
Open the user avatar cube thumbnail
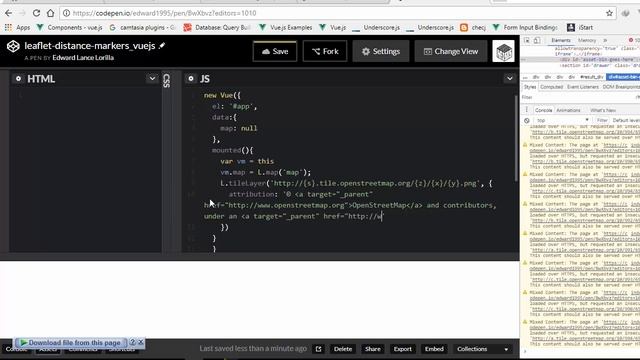click(x=503, y=51)
